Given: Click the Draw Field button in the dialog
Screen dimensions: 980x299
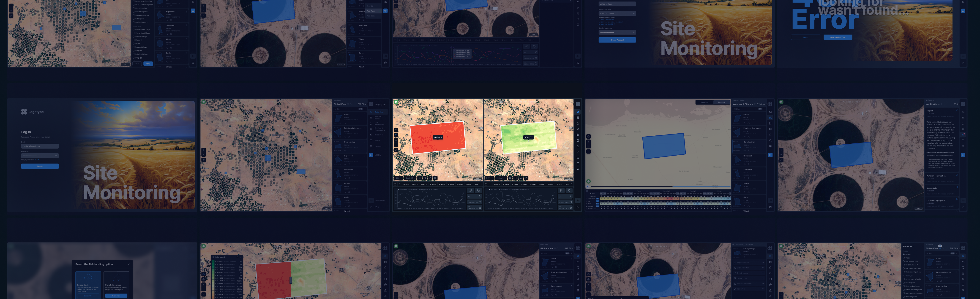Looking at the screenshot, I should point(116,296).
